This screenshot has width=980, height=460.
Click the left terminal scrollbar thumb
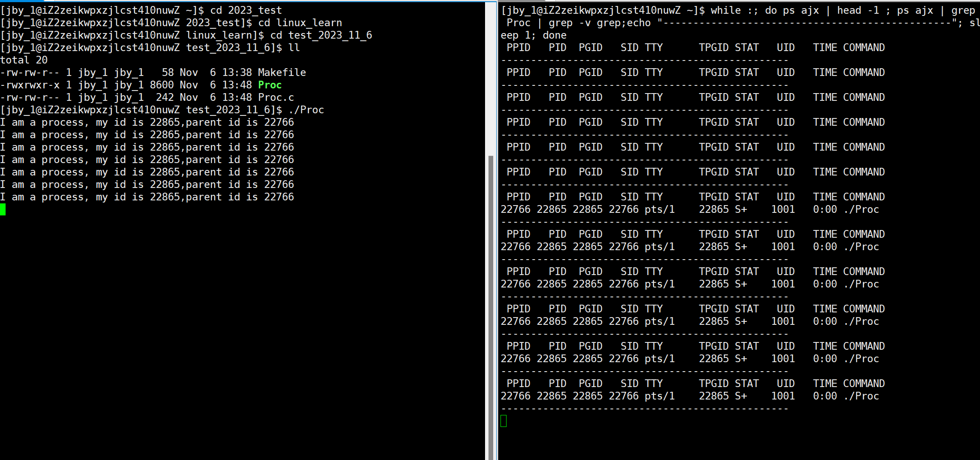[x=491, y=307]
